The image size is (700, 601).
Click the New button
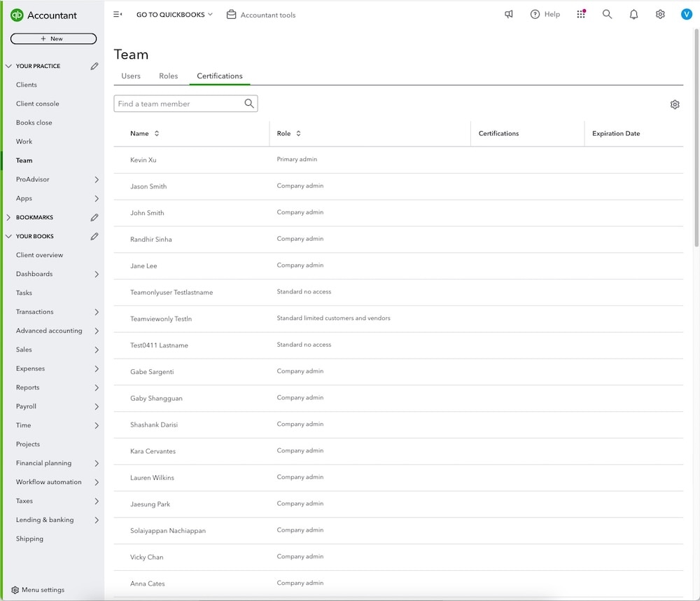point(53,39)
